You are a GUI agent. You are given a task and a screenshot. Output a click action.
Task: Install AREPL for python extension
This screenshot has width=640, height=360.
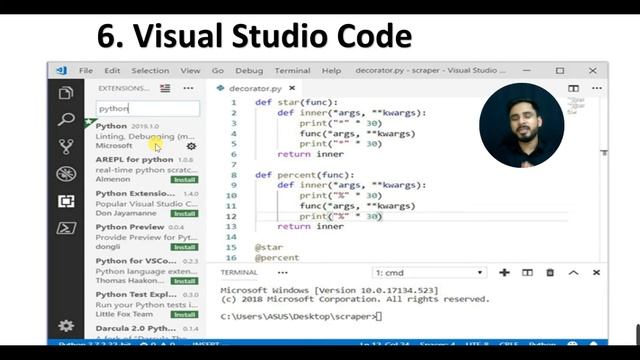(184, 180)
